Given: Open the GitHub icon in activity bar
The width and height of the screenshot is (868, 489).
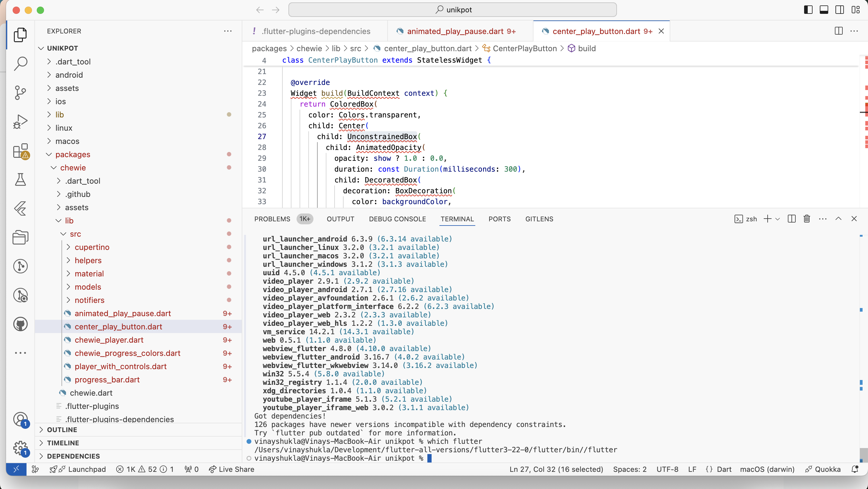Looking at the screenshot, I should pos(20,324).
